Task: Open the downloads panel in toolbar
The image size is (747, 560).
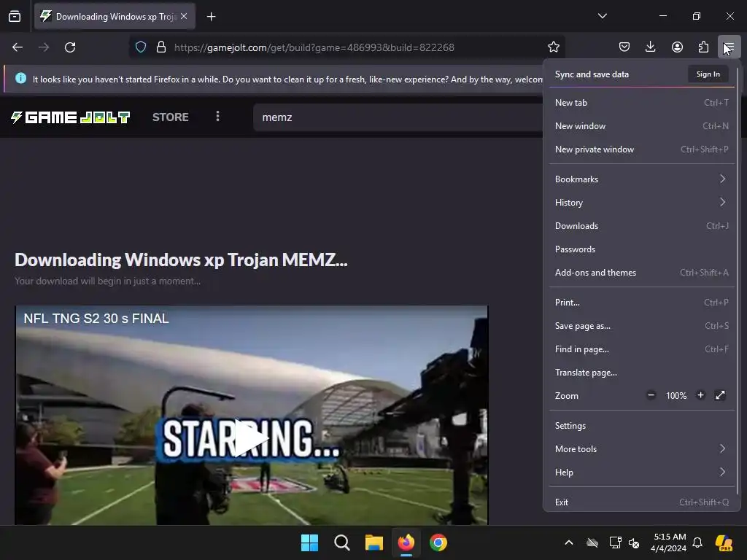Action: pos(650,47)
